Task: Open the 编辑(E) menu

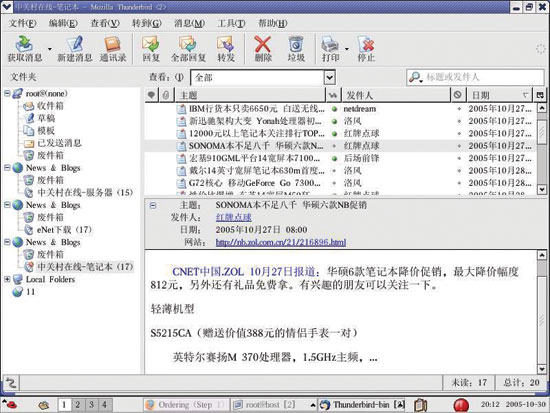Action: tap(63, 23)
